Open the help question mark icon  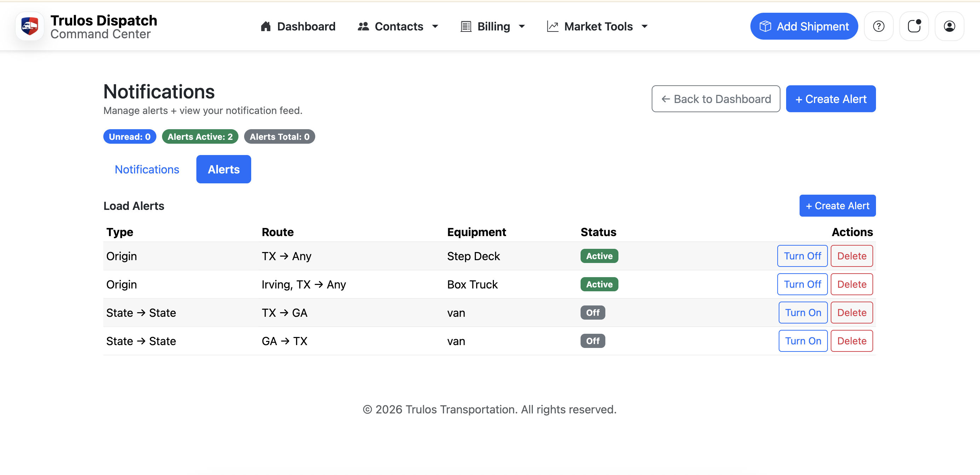(x=878, y=26)
